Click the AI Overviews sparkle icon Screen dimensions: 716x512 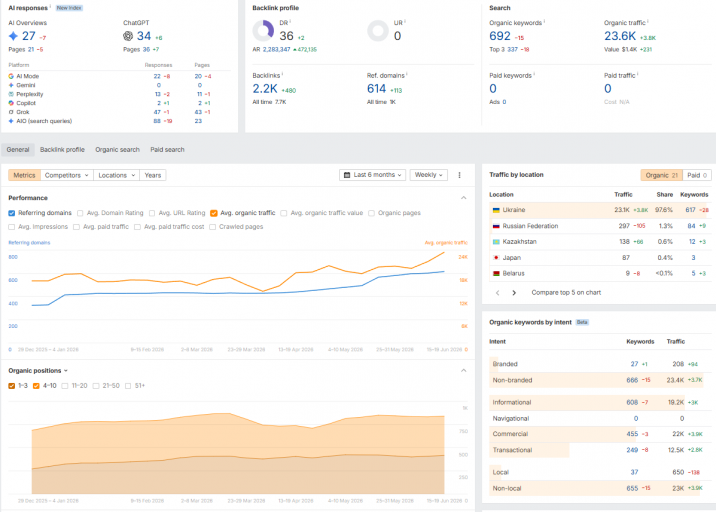(x=13, y=36)
